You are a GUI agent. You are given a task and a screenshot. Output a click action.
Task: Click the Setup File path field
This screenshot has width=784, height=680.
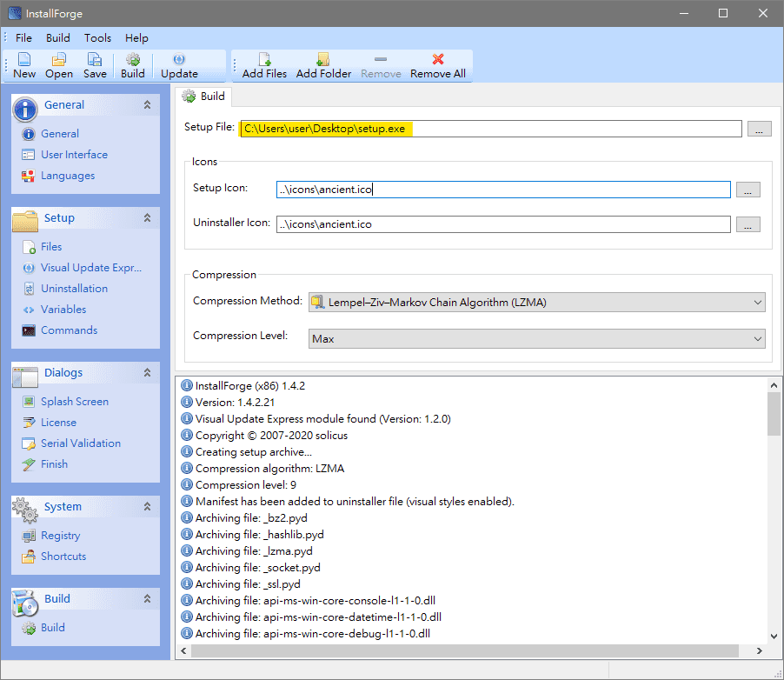click(x=490, y=129)
